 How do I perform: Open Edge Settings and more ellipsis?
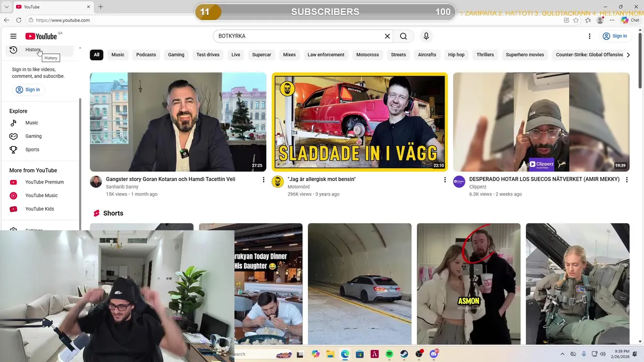(x=612, y=20)
